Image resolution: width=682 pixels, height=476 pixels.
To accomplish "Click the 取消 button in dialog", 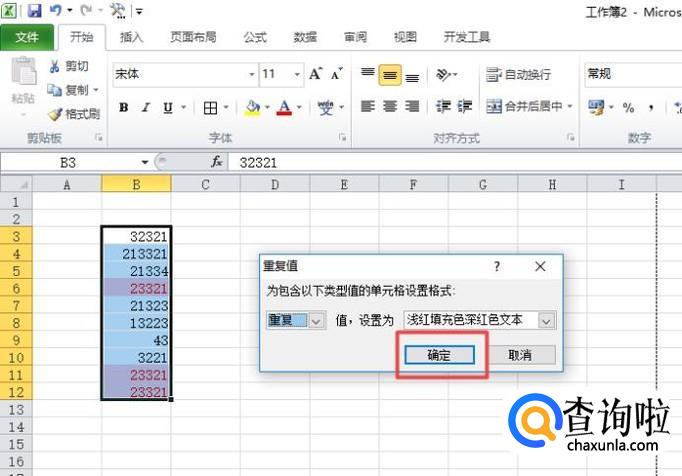I will click(519, 355).
